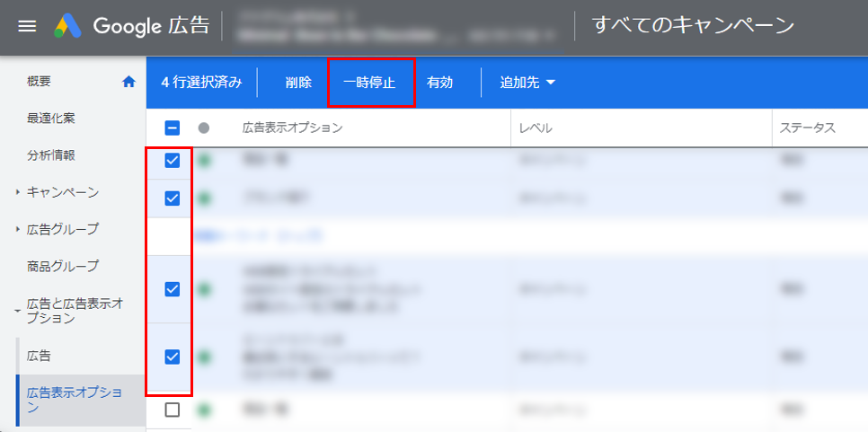Select 広告 in the sidebar
The image size is (868, 432).
pos(40,356)
